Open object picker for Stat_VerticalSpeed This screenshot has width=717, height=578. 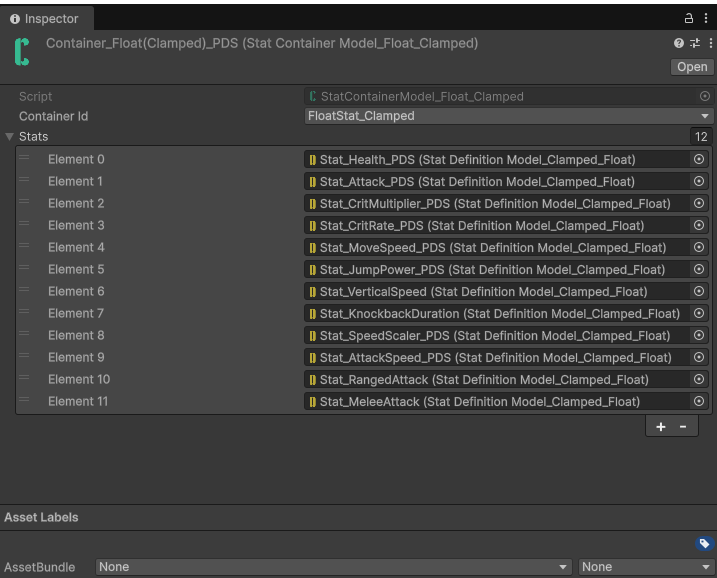(x=699, y=291)
